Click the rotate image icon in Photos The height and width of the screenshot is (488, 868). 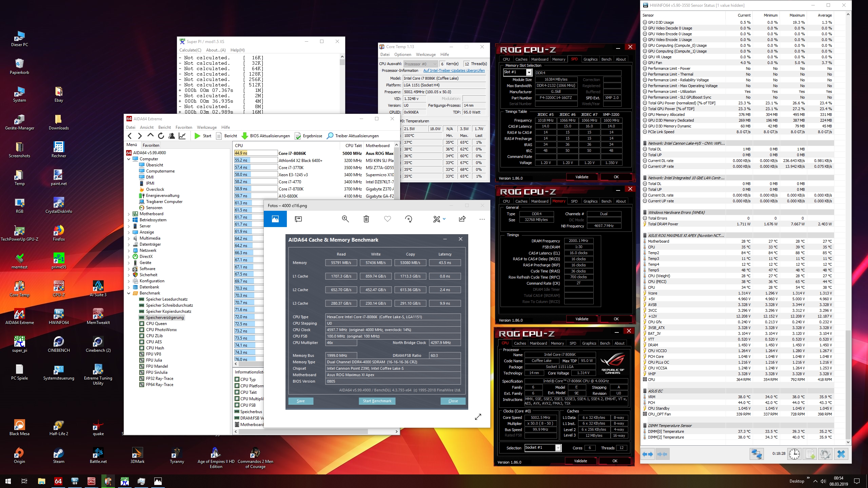pos(409,219)
